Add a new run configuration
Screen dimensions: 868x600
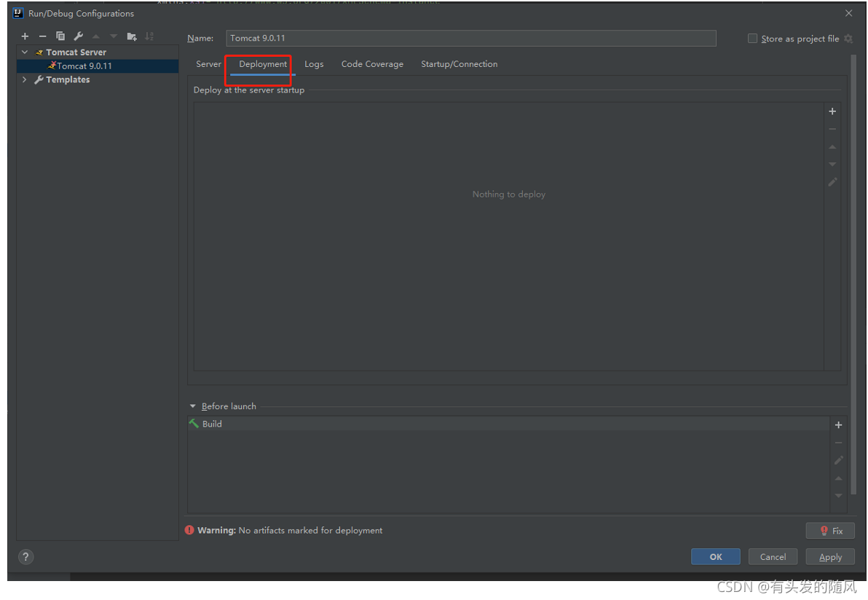(25, 36)
